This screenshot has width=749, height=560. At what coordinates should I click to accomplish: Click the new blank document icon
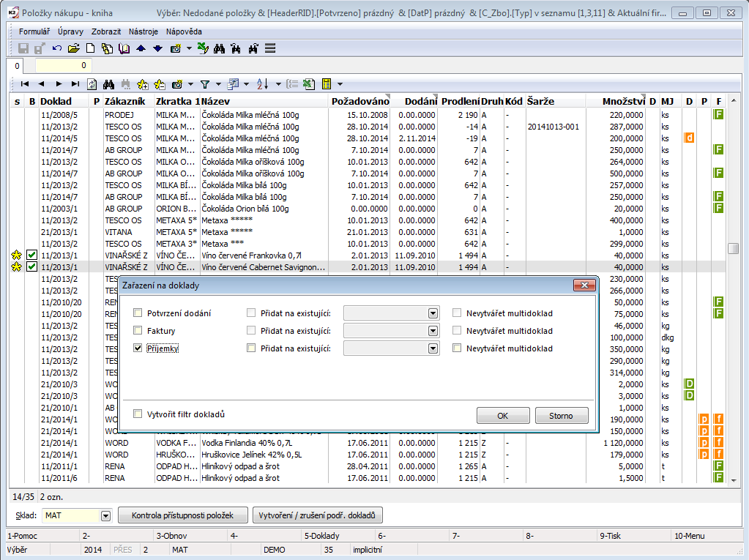(91, 48)
